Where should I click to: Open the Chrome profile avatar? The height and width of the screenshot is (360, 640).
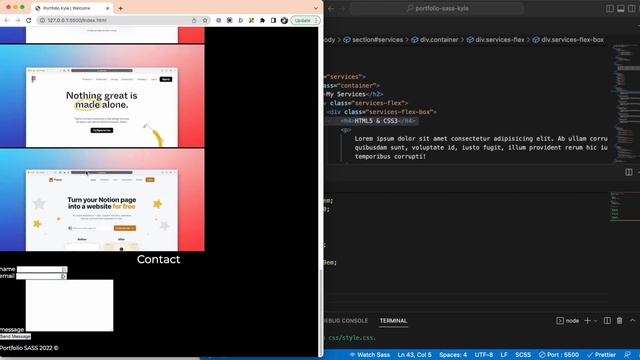point(284,20)
